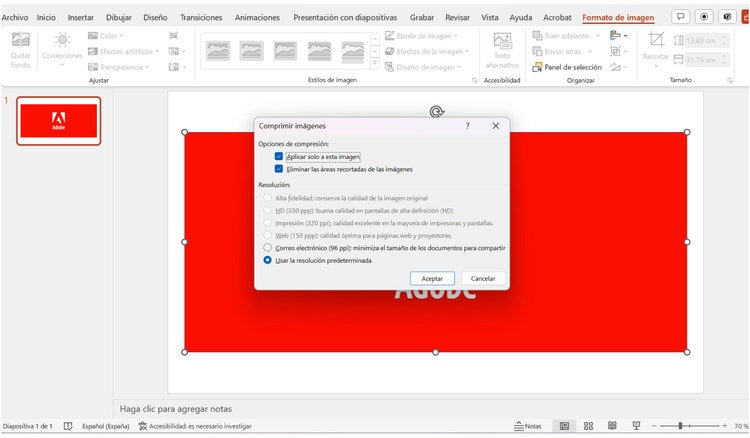Open the Revisar tab

(457, 18)
